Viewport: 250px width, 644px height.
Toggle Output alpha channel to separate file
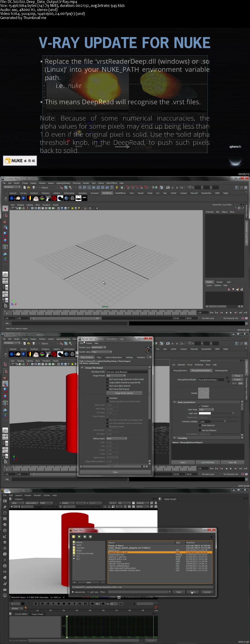(107, 383)
